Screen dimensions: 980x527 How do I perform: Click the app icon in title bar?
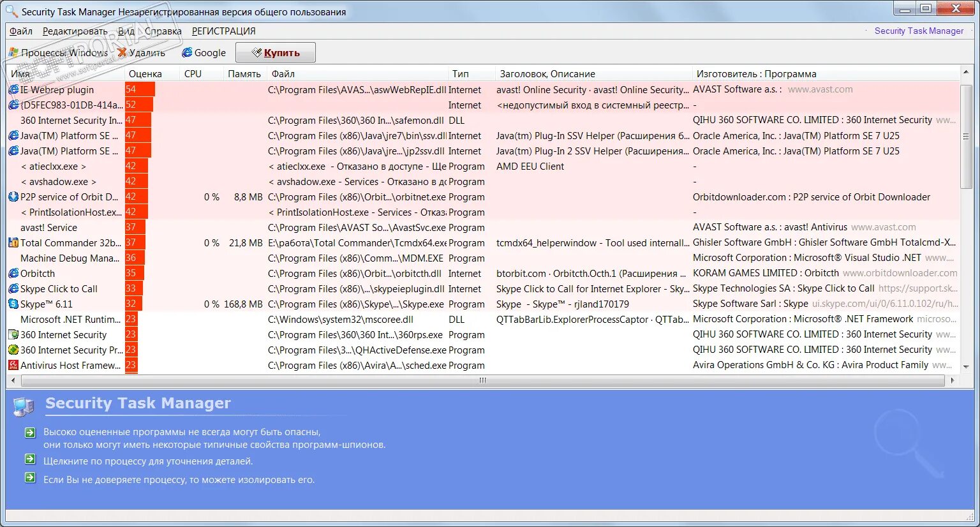coord(11,11)
